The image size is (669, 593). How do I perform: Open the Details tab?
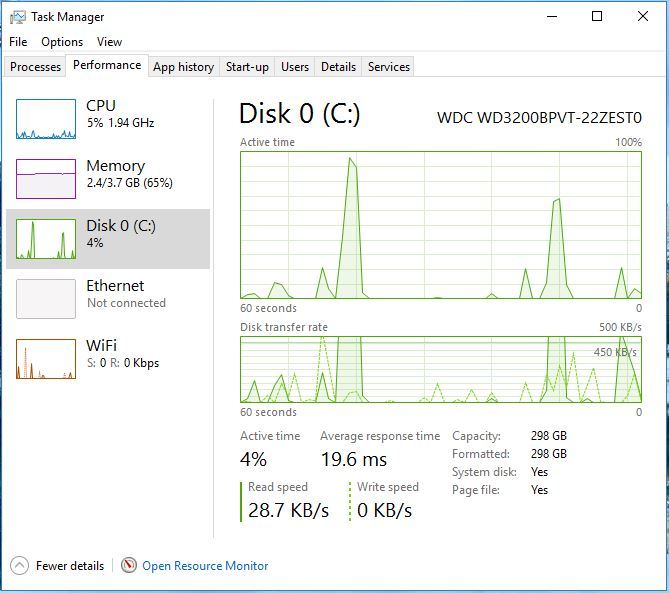pyautogui.click(x=338, y=67)
